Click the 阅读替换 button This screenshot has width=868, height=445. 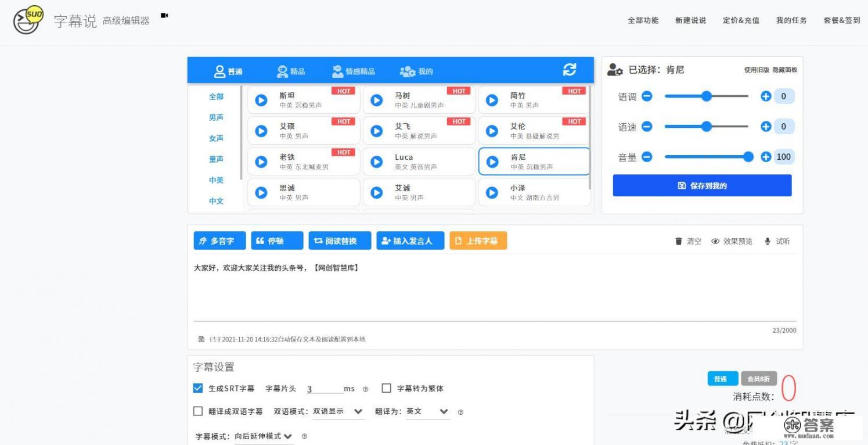pyautogui.click(x=340, y=241)
